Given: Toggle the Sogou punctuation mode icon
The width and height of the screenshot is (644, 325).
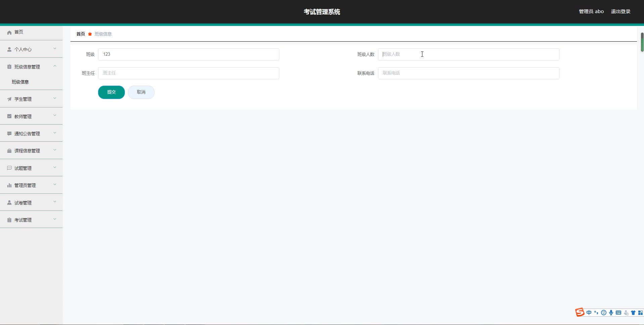Looking at the screenshot, I should pos(596,313).
